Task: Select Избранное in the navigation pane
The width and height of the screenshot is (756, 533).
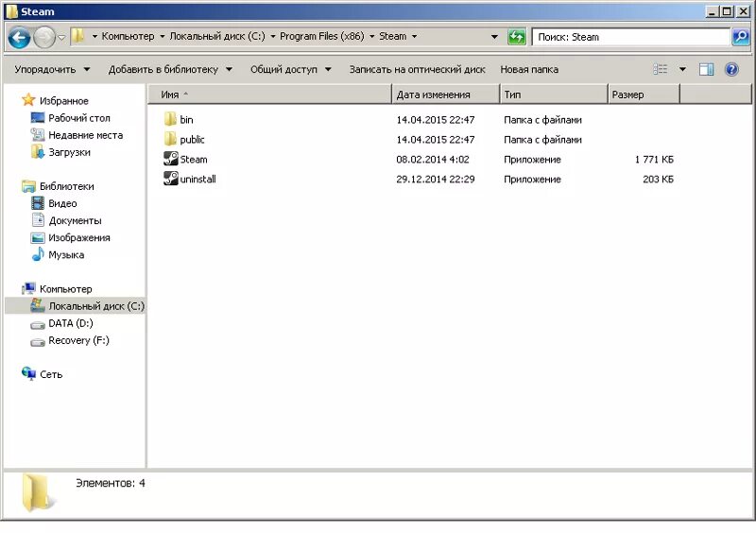Action: pos(64,101)
